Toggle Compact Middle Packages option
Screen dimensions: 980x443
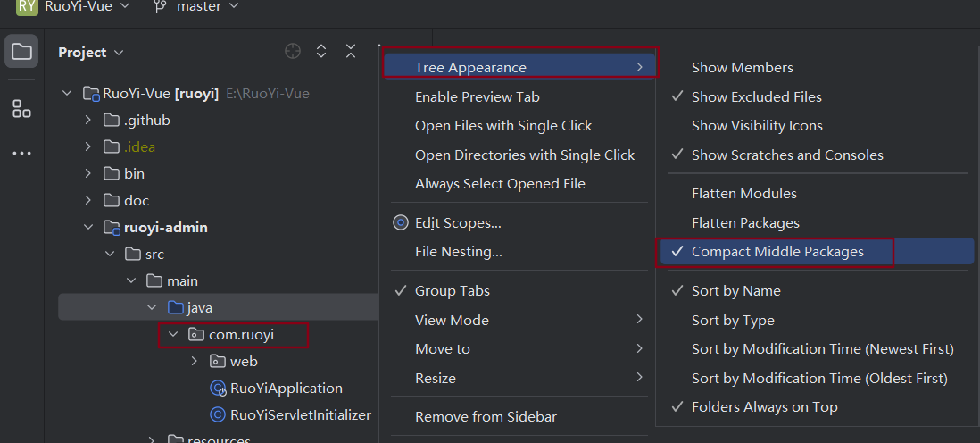[x=777, y=252]
